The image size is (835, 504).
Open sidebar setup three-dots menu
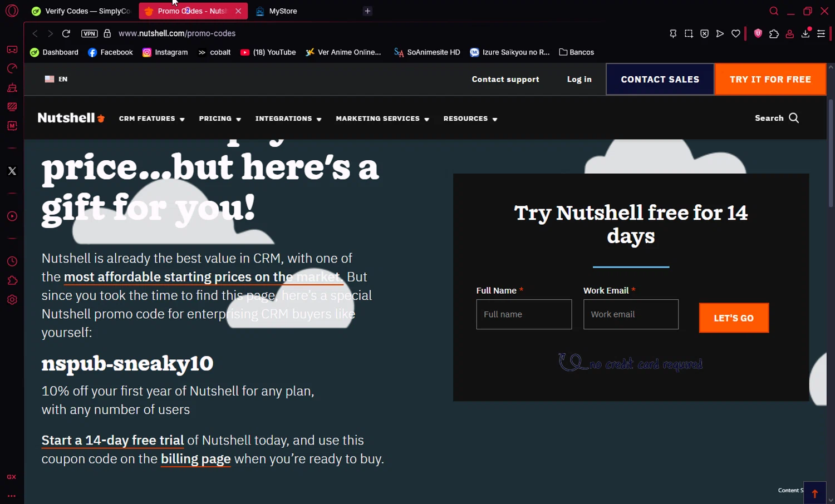[12, 496]
